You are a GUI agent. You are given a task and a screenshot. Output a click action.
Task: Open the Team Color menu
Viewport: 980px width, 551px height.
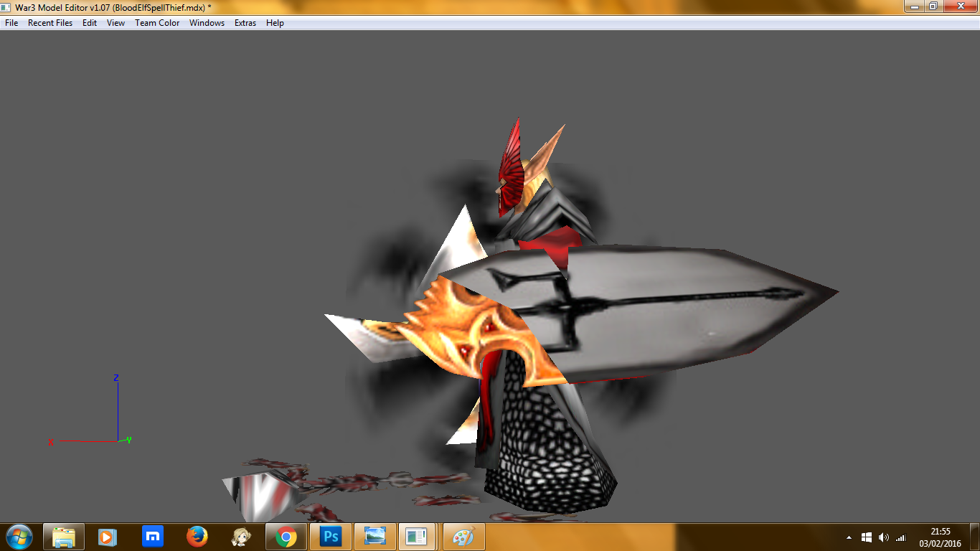click(x=157, y=23)
